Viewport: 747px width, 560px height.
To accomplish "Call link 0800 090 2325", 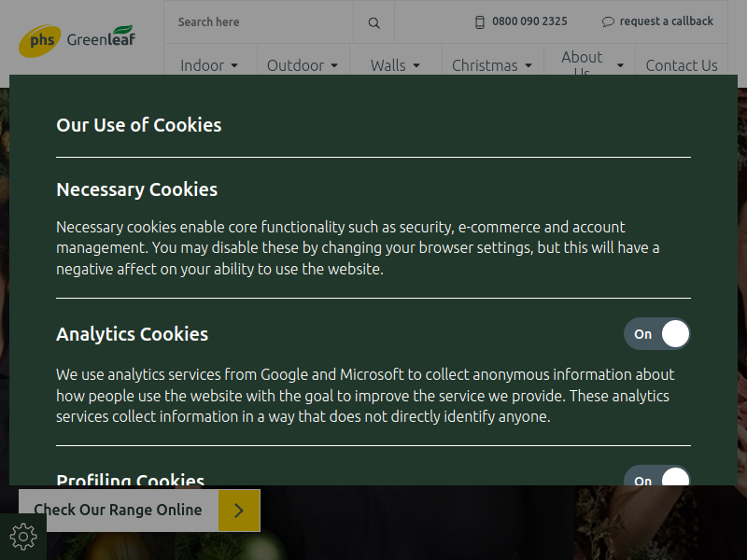I will pos(529,21).
